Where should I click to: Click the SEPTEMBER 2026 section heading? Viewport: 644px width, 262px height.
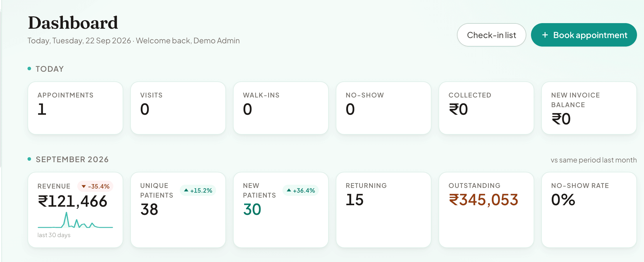(x=72, y=160)
